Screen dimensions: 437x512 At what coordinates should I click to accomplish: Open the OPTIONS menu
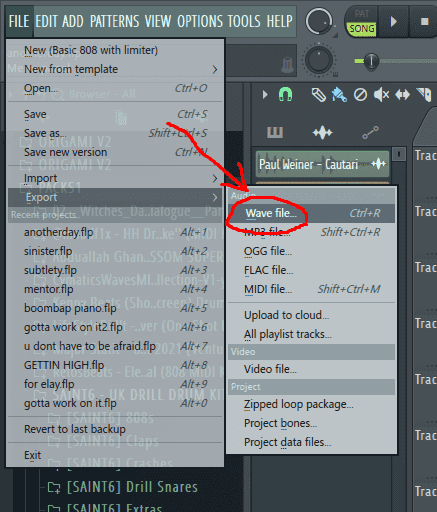(200, 22)
